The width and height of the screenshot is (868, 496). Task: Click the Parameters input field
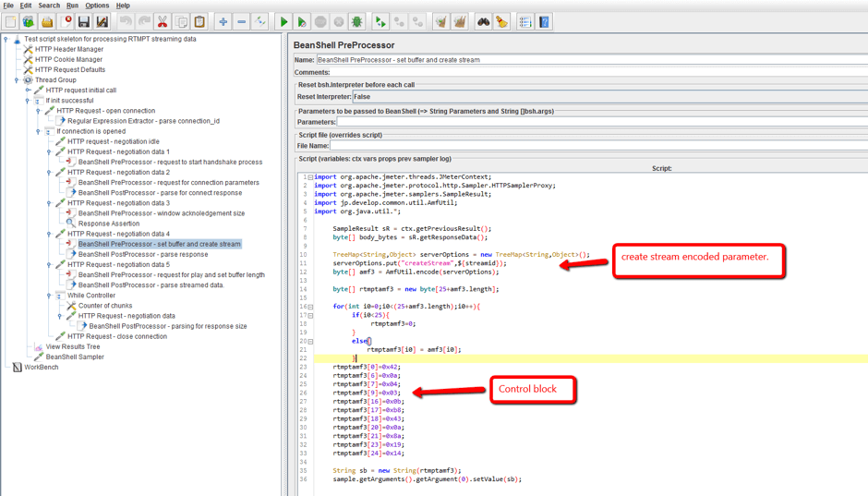point(602,122)
